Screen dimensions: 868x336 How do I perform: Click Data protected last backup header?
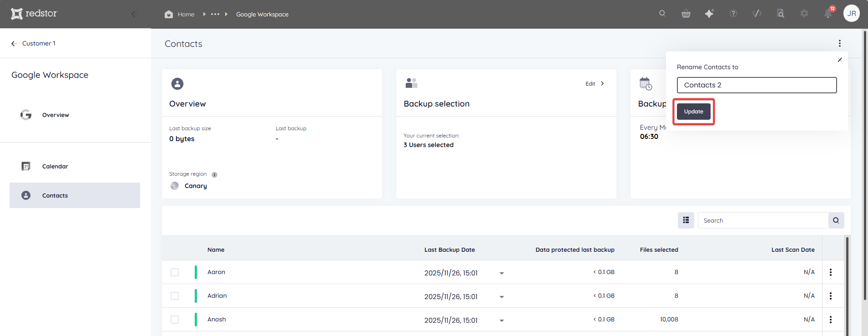coord(575,249)
